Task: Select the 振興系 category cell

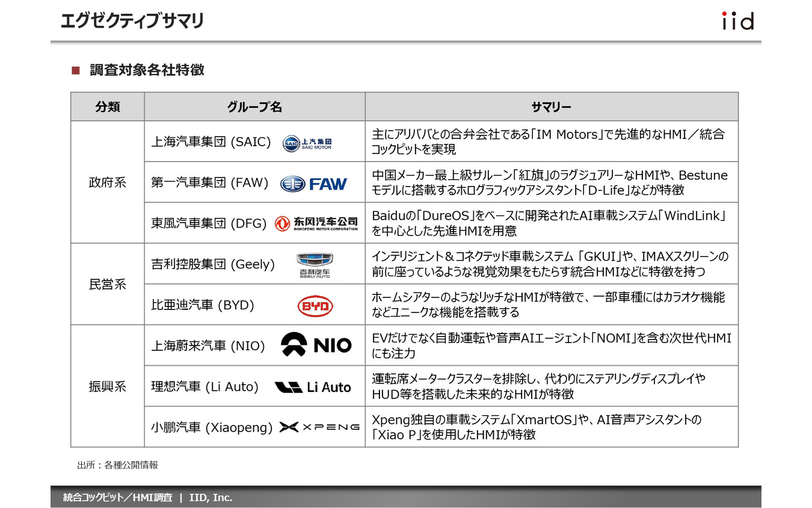Action: (x=108, y=386)
